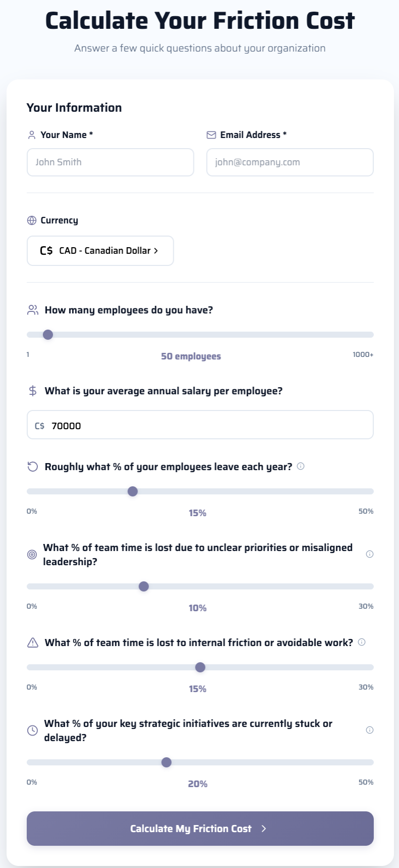
Task: Click the warning triangle icon by friction question
Action: (32, 643)
